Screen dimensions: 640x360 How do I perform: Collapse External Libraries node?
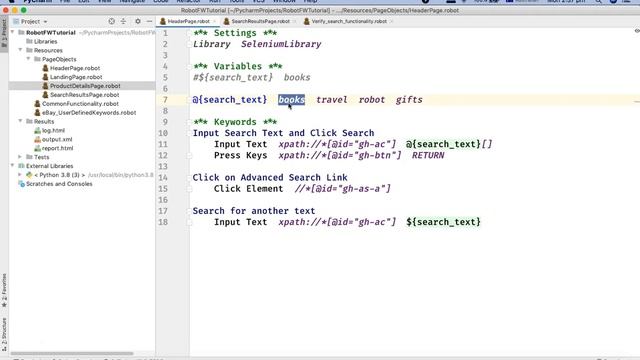click(12, 166)
